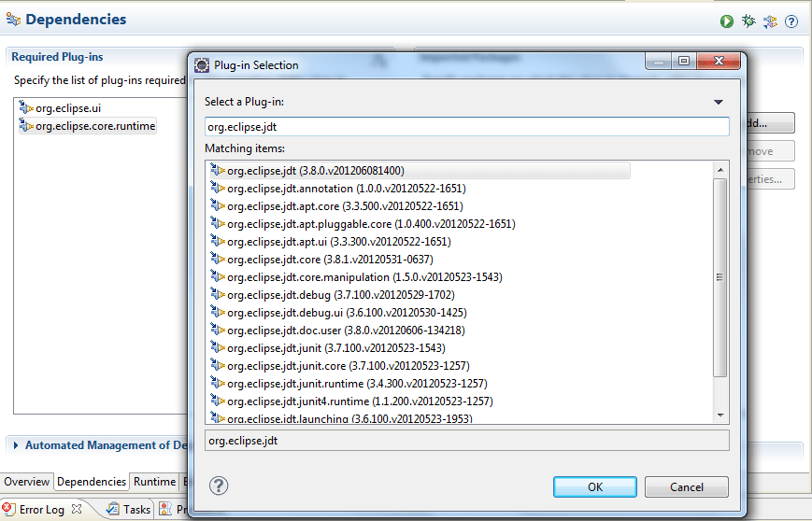This screenshot has height=521, width=812.
Task: Launch in debug mode via bug icon
Action: [748, 21]
